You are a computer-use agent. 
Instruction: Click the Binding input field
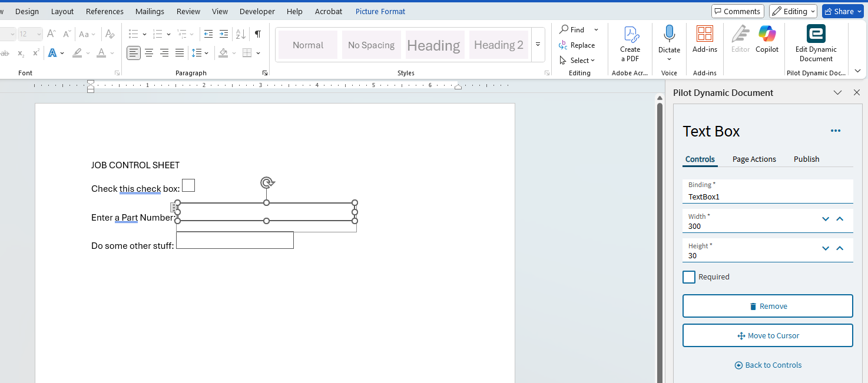click(x=767, y=197)
